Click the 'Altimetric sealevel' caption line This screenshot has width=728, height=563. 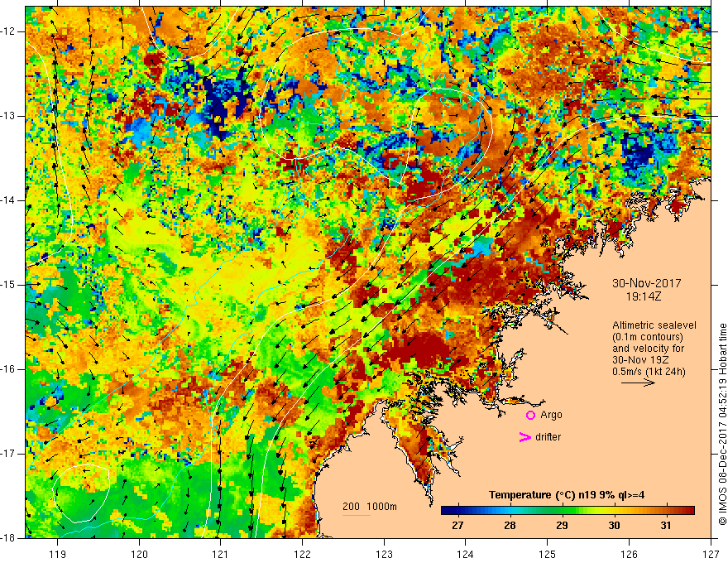[x=654, y=325]
